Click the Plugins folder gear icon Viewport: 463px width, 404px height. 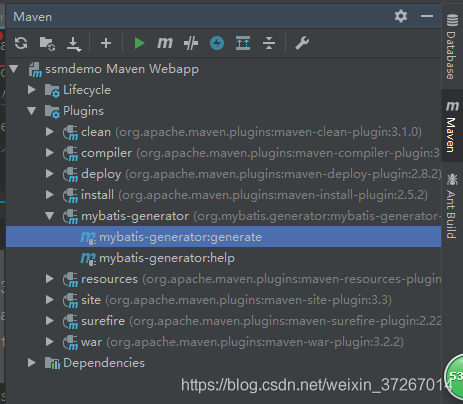click(x=52, y=112)
